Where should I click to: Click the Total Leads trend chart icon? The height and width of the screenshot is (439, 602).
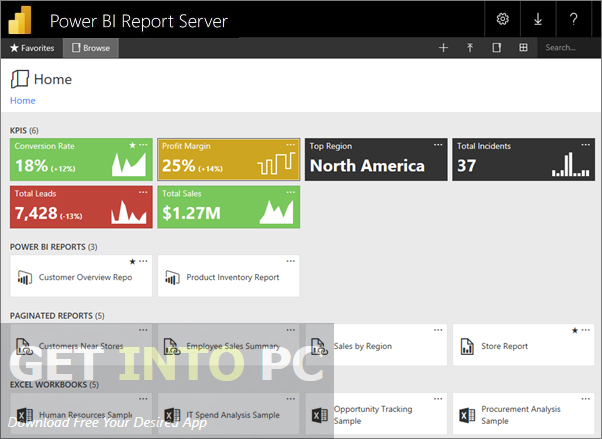pyautogui.click(x=129, y=212)
